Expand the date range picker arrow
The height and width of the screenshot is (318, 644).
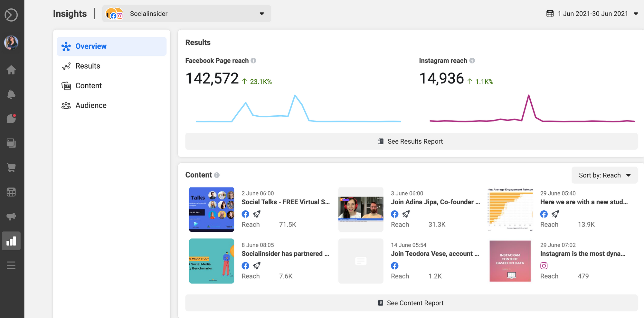click(x=636, y=14)
